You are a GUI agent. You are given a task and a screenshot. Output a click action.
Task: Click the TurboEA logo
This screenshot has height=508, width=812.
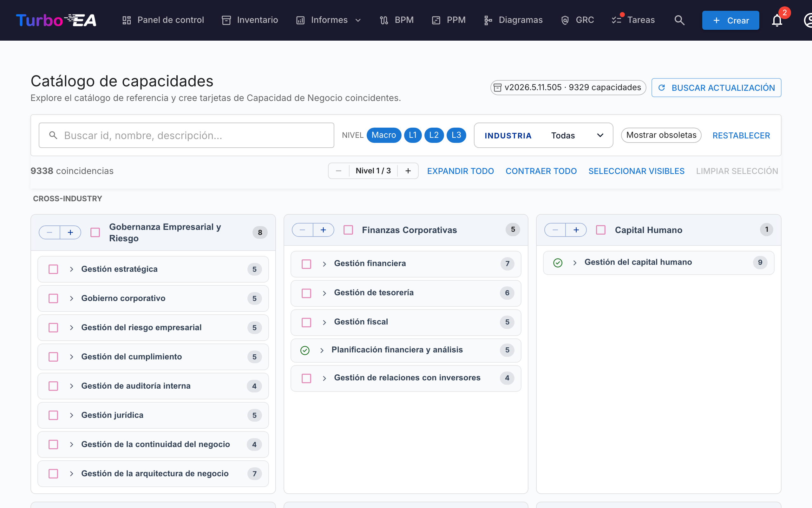click(x=56, y=20)
